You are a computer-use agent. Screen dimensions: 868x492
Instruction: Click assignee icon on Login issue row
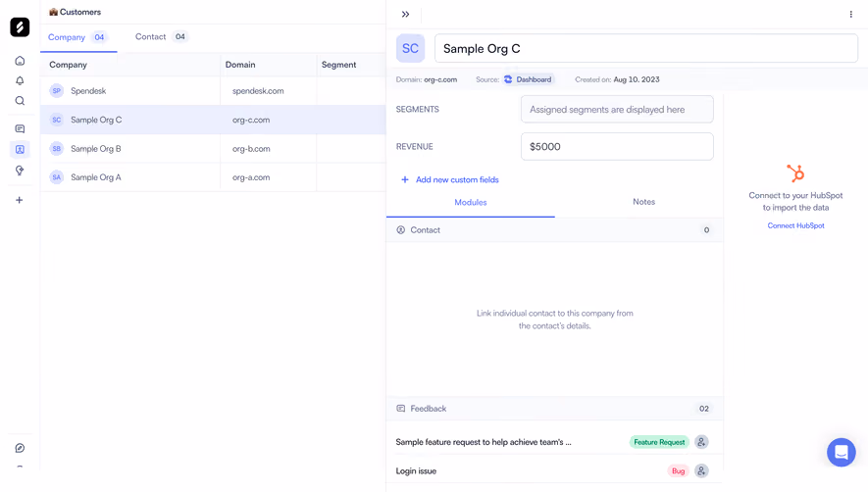tap(701, 471)
